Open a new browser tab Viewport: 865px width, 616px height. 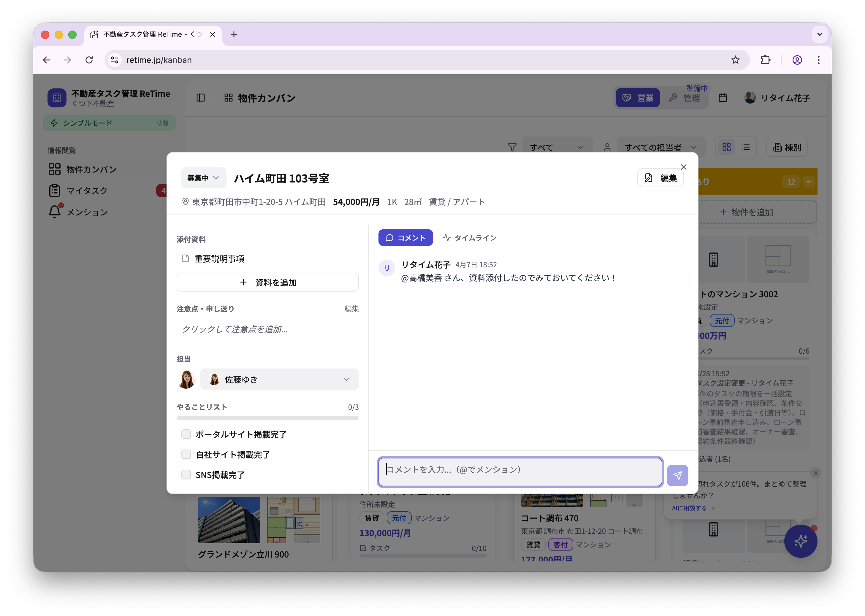click(x=234, y=34)
